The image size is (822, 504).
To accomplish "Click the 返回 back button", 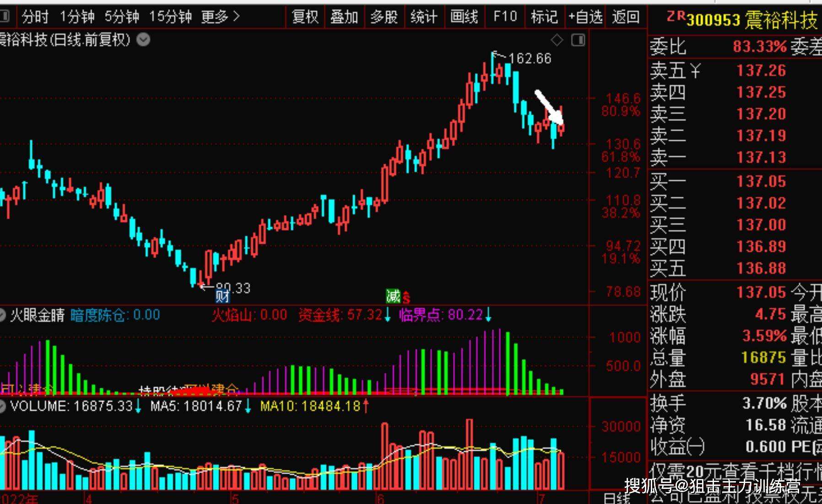I will tap(626, 17).
